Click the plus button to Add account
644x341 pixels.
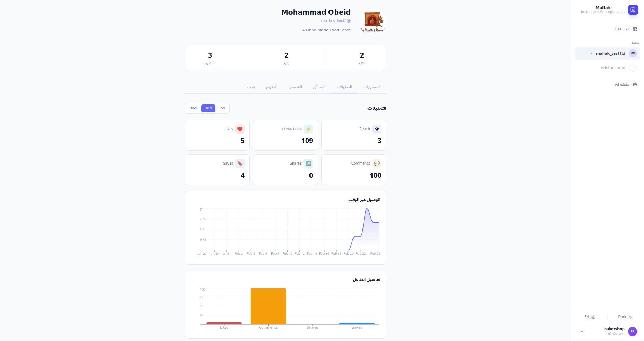[633, 68]
